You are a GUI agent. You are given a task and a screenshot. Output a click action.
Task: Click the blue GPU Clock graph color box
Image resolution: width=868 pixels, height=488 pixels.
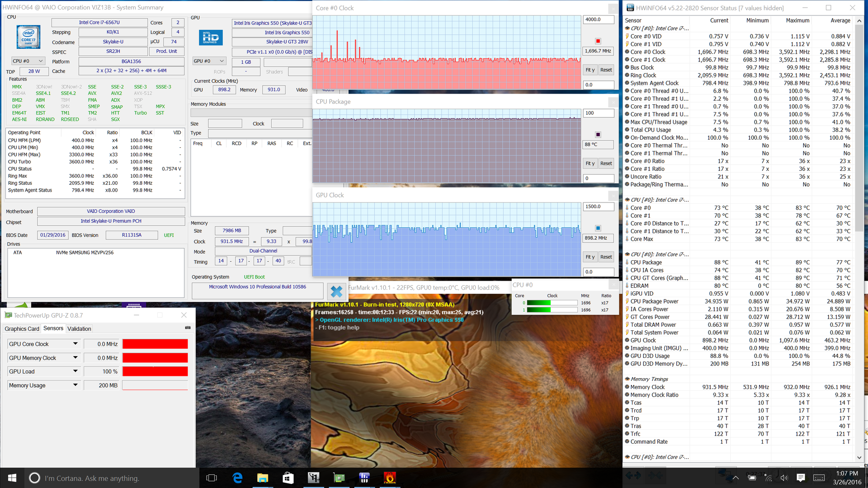coord(598,228)
